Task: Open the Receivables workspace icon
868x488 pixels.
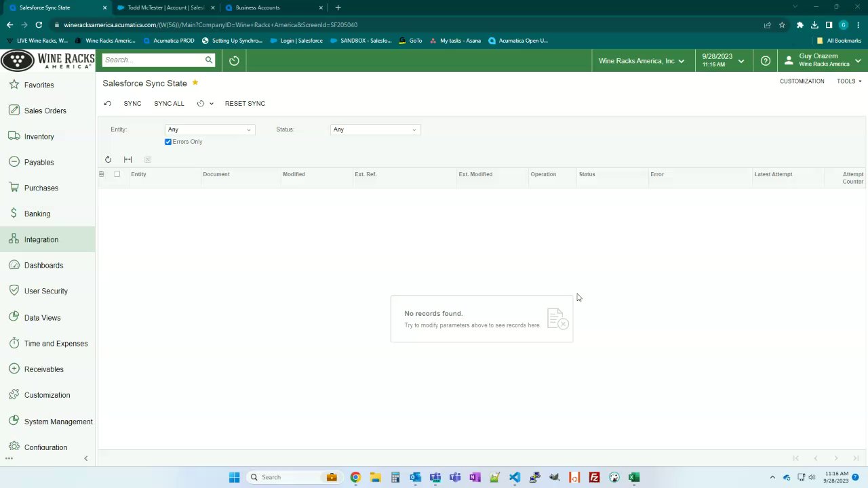Action: [x=14, y=369]
